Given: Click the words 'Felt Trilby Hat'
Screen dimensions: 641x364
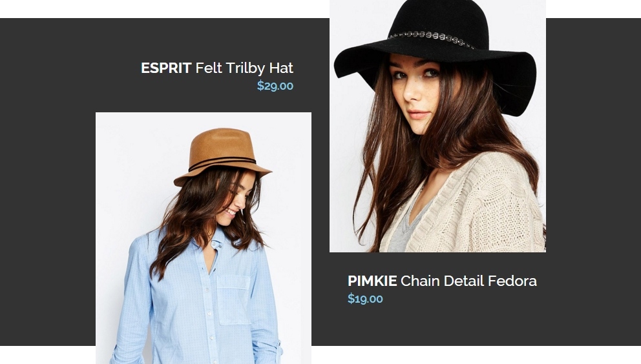Looking at the screenshot, I should tap(244, 68).
